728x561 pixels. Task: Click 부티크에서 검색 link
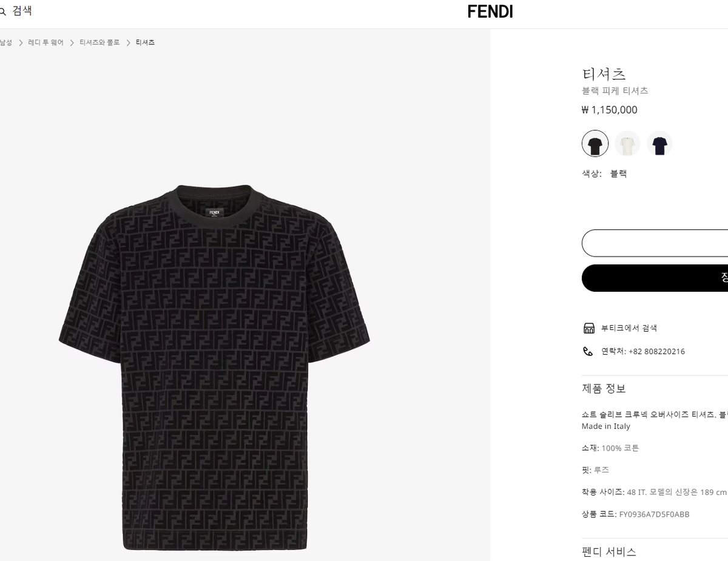(x=629, y=328)
